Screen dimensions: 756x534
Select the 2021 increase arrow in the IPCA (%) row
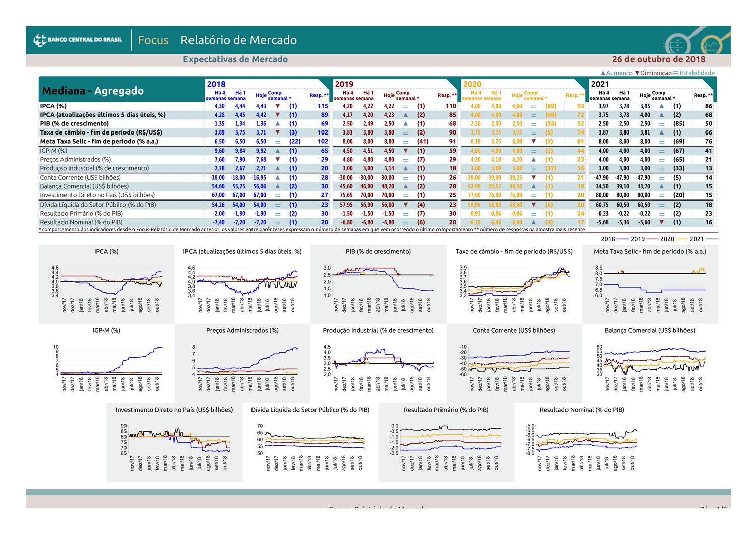click(661, 106)
